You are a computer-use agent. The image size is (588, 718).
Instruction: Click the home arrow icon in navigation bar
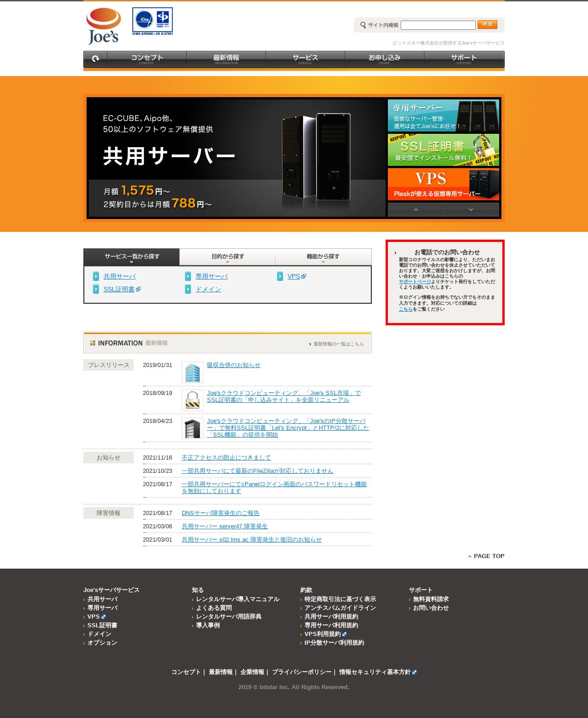tap(96, 59)
